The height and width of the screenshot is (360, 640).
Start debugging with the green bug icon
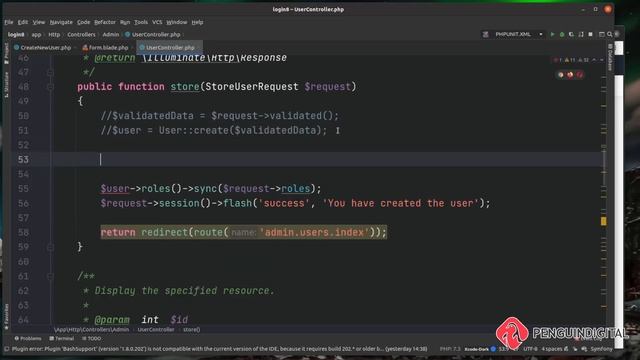point(562,35)
